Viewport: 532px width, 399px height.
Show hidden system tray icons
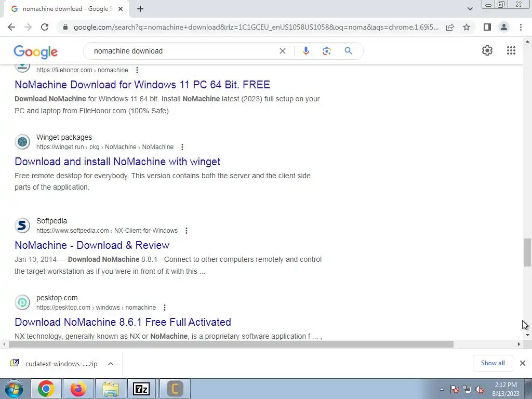click(x=442, y=390)
